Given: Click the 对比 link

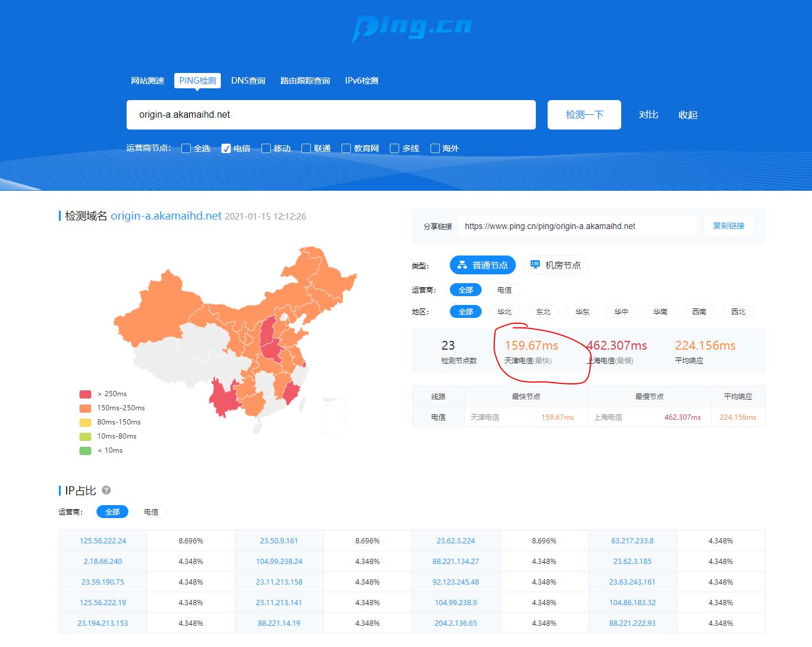Looking at the screenshot, I should pyautogui.click(x=648, y=115).
